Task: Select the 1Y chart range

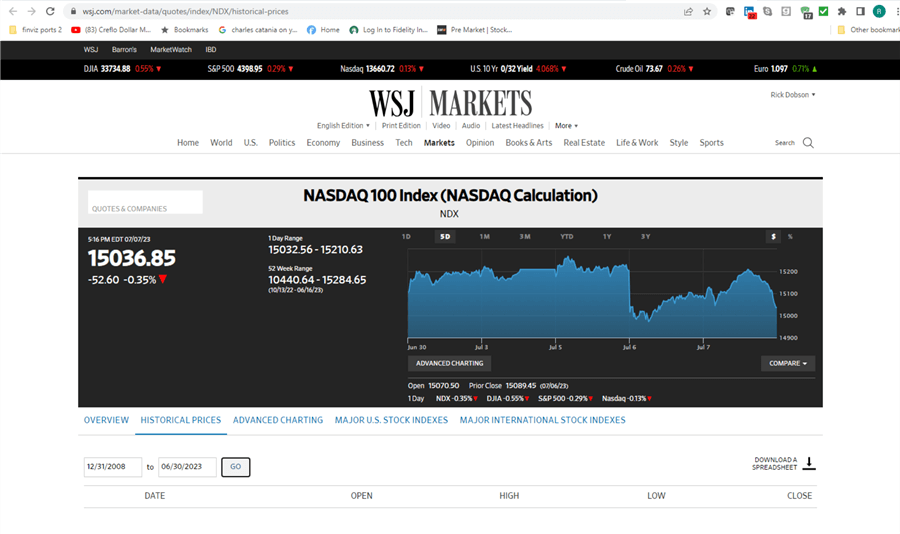Action: pyautogui.click(x=607, y=237)
